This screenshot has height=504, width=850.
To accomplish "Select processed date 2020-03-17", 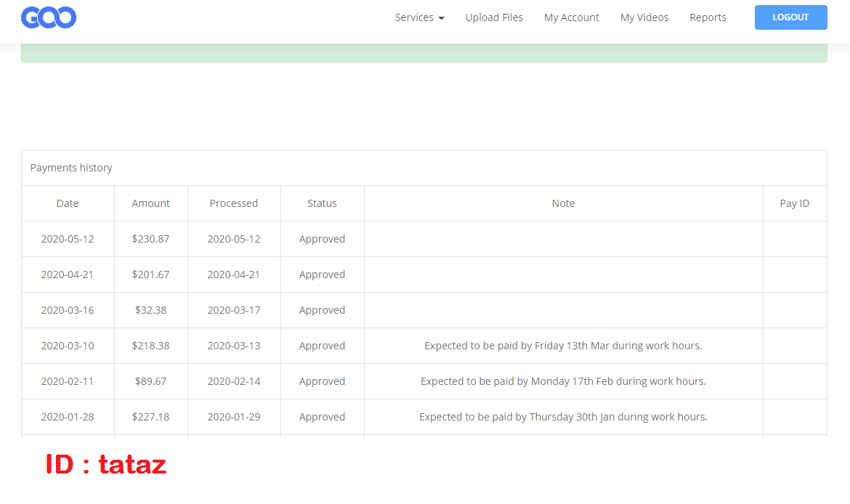I will [234, 310].
